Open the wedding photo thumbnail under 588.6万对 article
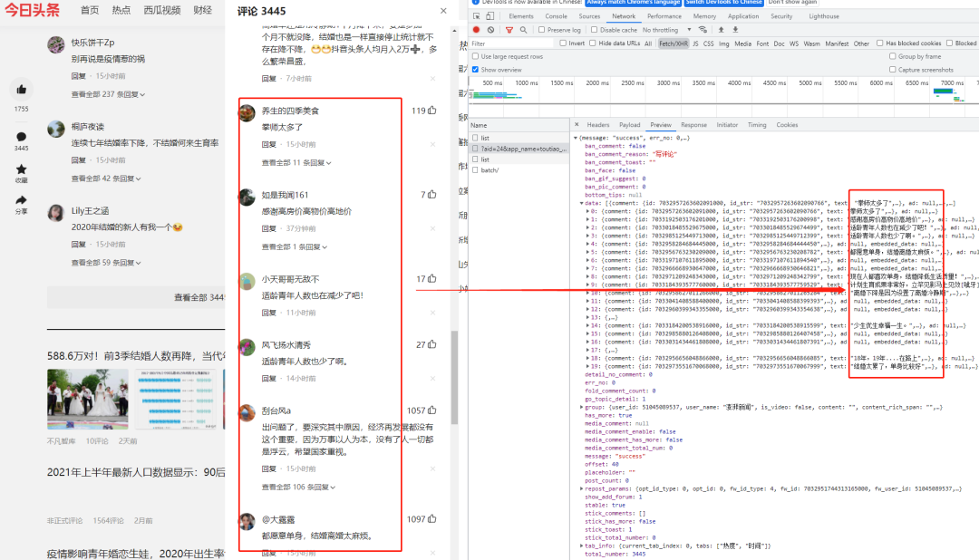The width and height of the screenshot is (979, 560). click(87, 399)
